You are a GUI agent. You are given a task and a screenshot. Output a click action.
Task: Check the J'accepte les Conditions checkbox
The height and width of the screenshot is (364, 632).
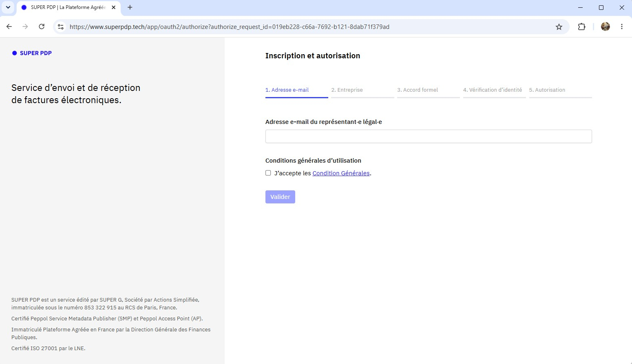(x=268, y=173)
